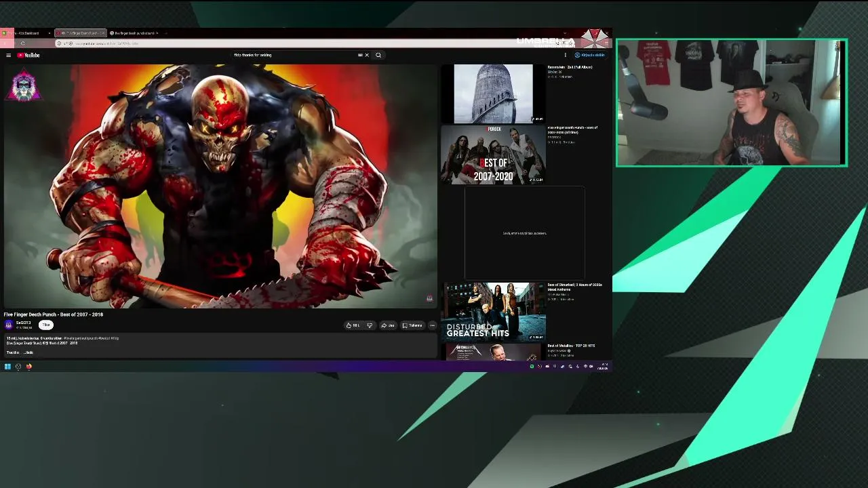Close the Kick Dashboard tab
This screenshot has height=488, width=868.
[x=49, y=33]
